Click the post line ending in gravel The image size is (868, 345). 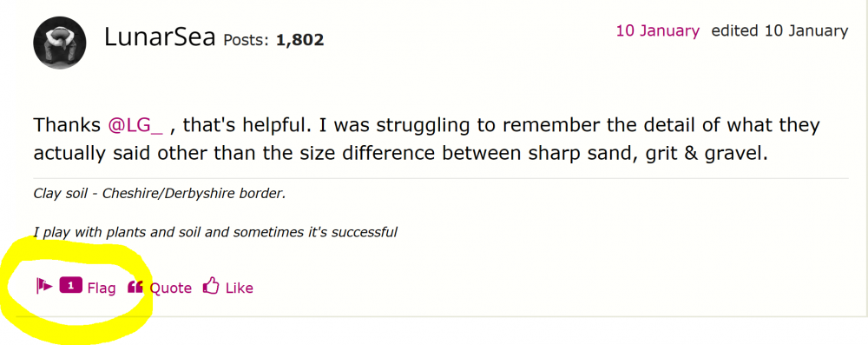coord(401,153)
